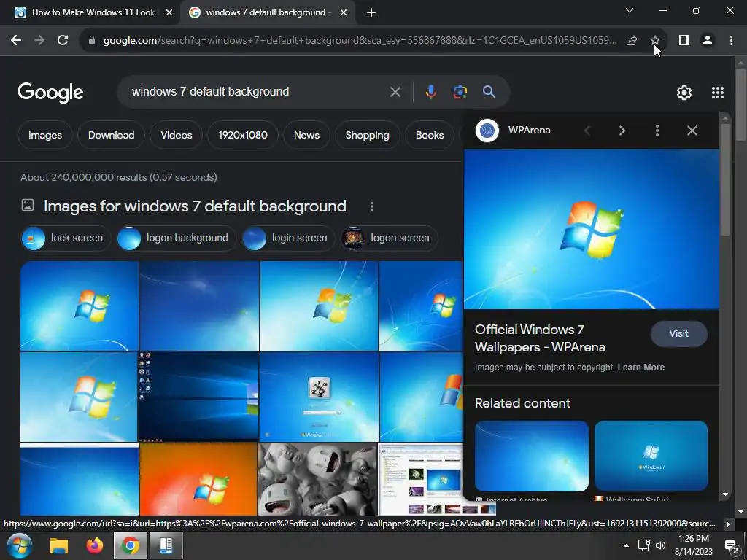Bookmark this page with the star icon
This screenshot has width=747, height=560.
click(655, 41)
